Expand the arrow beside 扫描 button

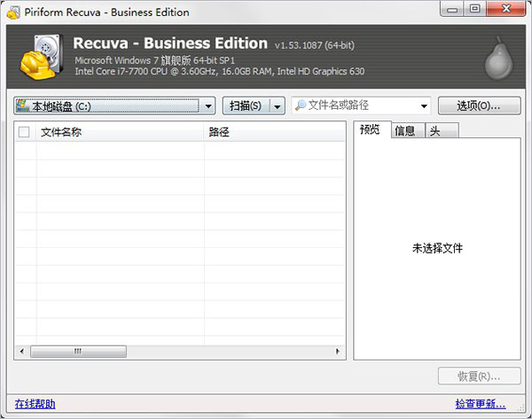pyautogui.click(x=277, y=106)
